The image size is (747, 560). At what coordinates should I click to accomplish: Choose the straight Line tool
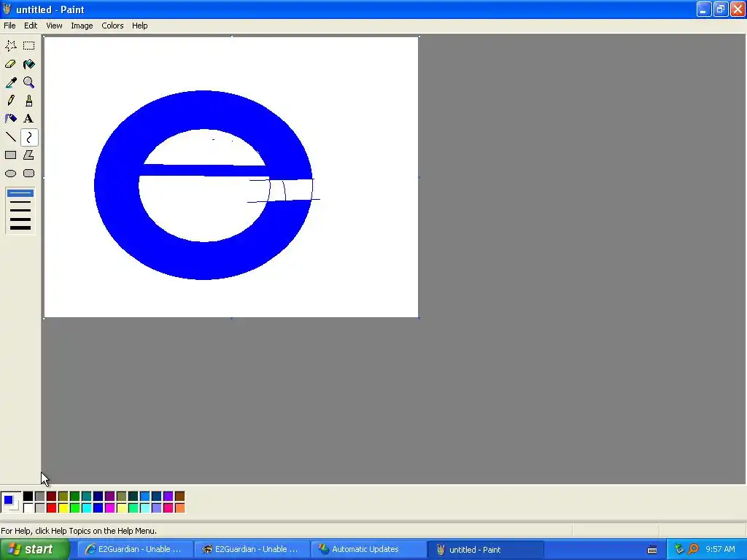pyautogui.click(x=10, y=137)
